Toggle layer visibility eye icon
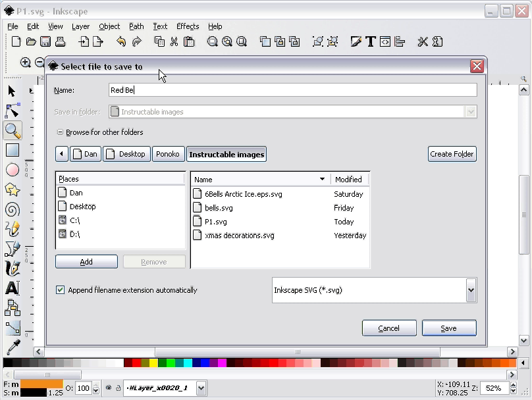 pos(109,387)
